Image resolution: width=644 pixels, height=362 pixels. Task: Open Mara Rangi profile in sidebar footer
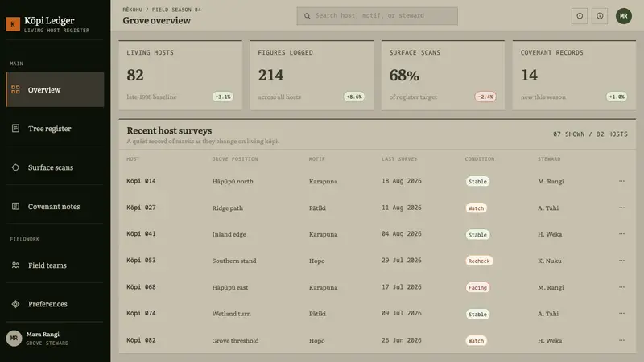coord(55,339)
